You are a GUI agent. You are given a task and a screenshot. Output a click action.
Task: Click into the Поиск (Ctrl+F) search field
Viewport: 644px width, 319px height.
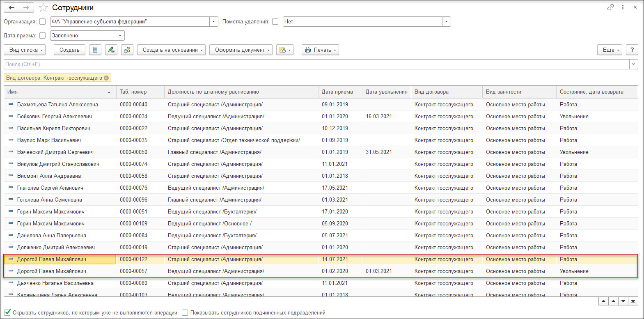coord(316,64)
